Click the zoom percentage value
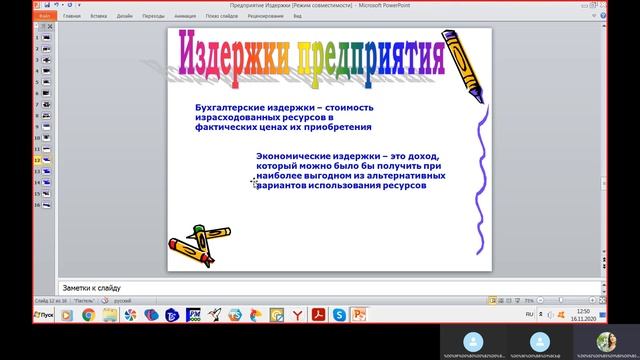Screen dimensions: 640x360 pos(529,300)
